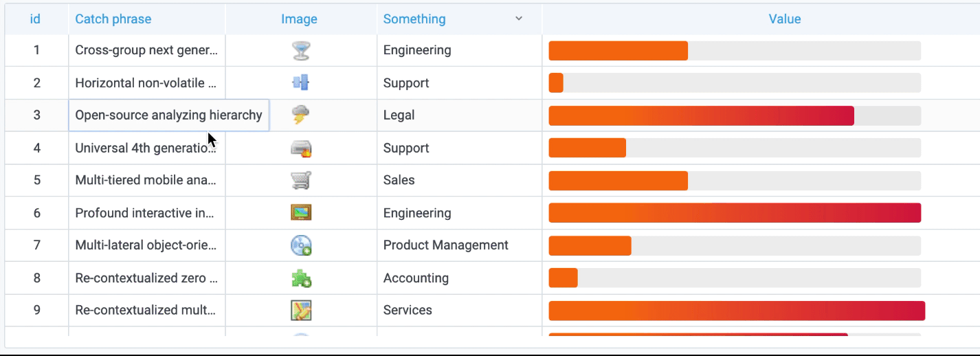Screen dimensions: 980x356
Task: Click the Image column header
Action: 299,19
